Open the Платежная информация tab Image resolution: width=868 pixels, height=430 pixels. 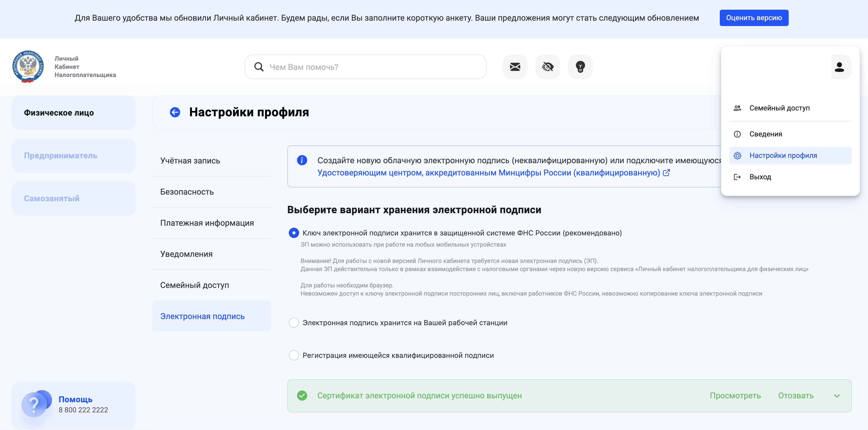tap(211, 223)
